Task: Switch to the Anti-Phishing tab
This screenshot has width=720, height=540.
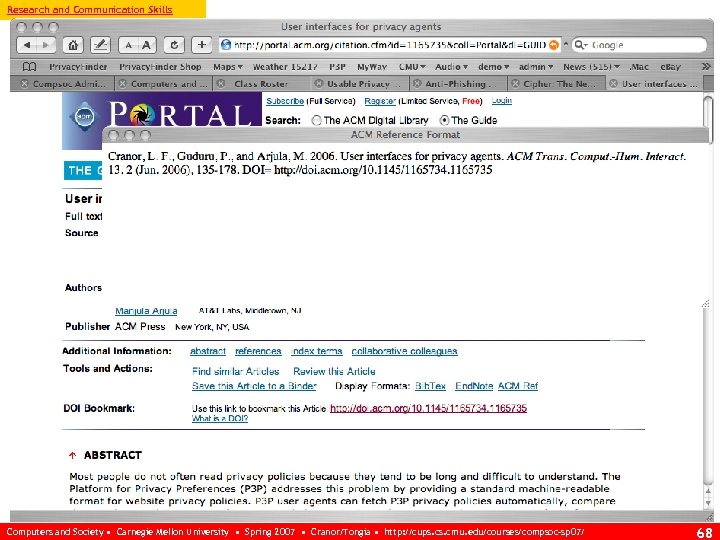Action: tap(456, 84)
